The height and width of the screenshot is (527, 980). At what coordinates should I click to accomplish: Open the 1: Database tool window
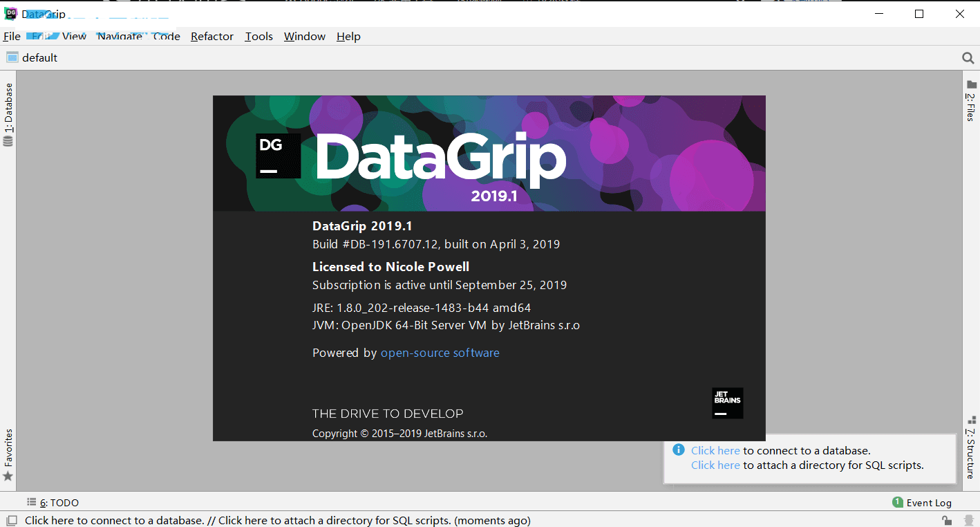pyautogui.click(x=8, y=114)
